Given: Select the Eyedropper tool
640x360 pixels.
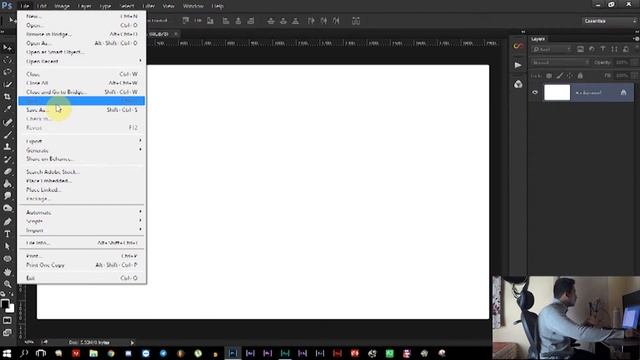Looking at the screenshot, I should click(7, 109).
